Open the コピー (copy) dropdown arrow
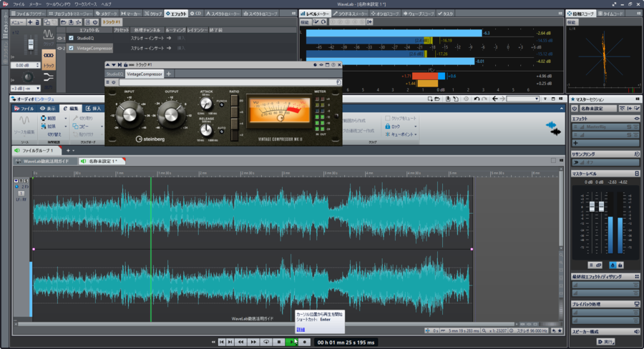Screen dimensions: 644x349 tap(102, 127)
